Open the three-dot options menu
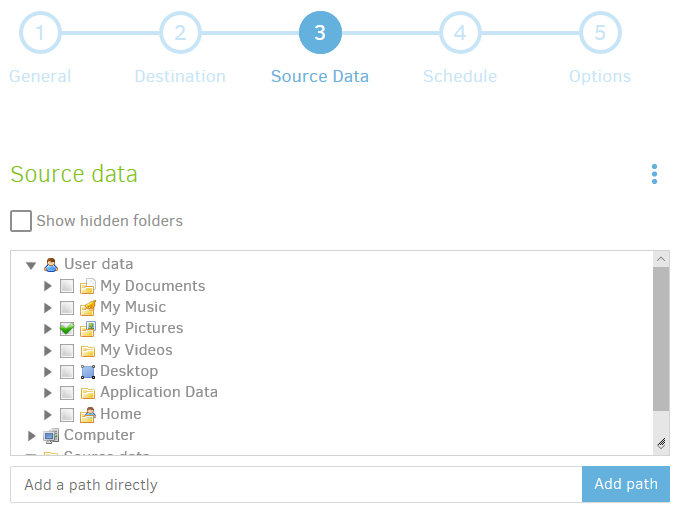This screenshot has width=680, height=512. [x=654, y=175]
